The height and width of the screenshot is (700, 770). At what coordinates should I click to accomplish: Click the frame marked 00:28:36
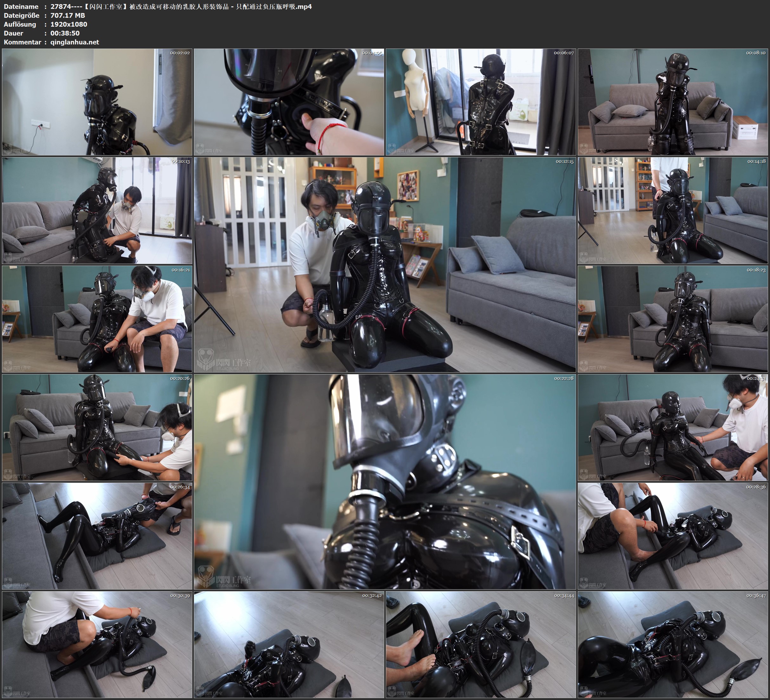(673, 536)
